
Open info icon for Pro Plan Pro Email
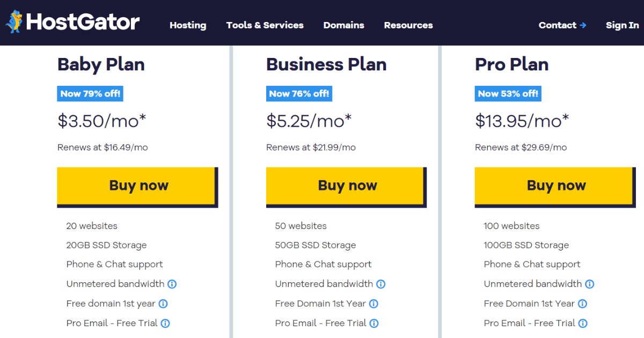click(583, 323)
